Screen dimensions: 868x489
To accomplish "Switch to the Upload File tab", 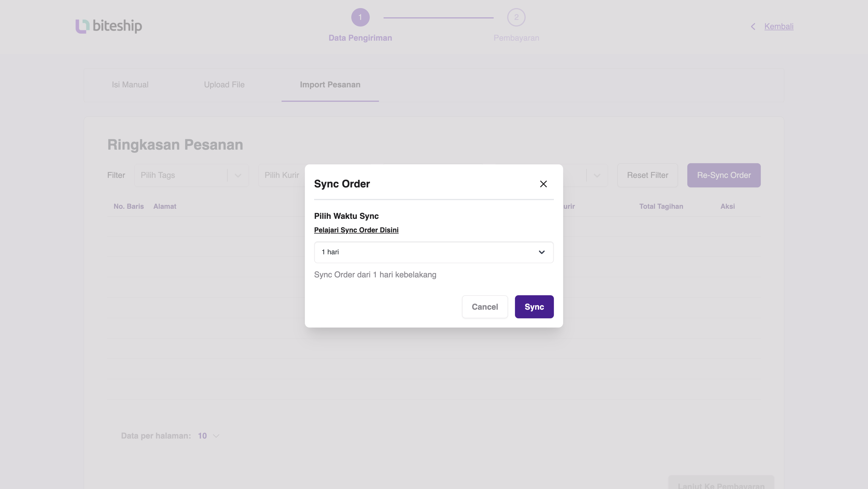I will (x=224, y=85).
